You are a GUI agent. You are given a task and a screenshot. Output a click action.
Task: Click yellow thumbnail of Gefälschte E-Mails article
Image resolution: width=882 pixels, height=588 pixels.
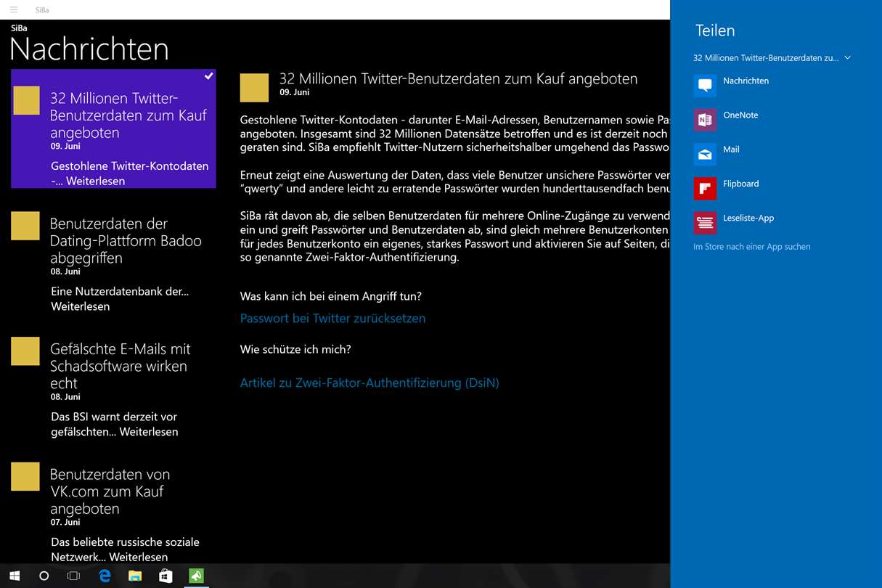tap(25, 351)
